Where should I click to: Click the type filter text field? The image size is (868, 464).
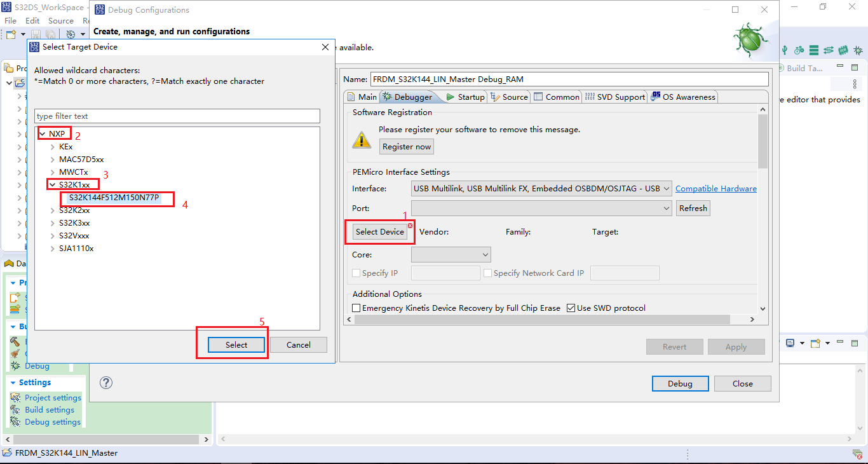(178, 116)
